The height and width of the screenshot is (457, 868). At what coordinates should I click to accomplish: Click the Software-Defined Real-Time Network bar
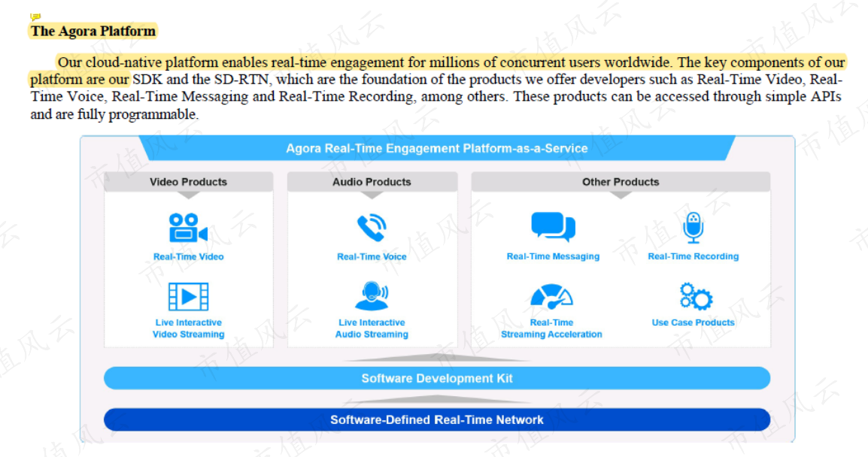click(437, 420)
